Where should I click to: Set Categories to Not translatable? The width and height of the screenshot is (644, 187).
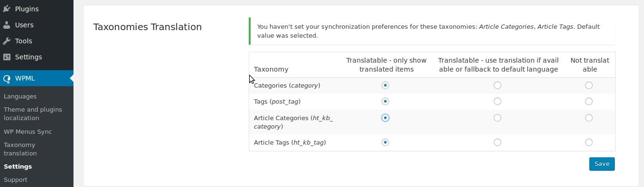click(589, 85)
